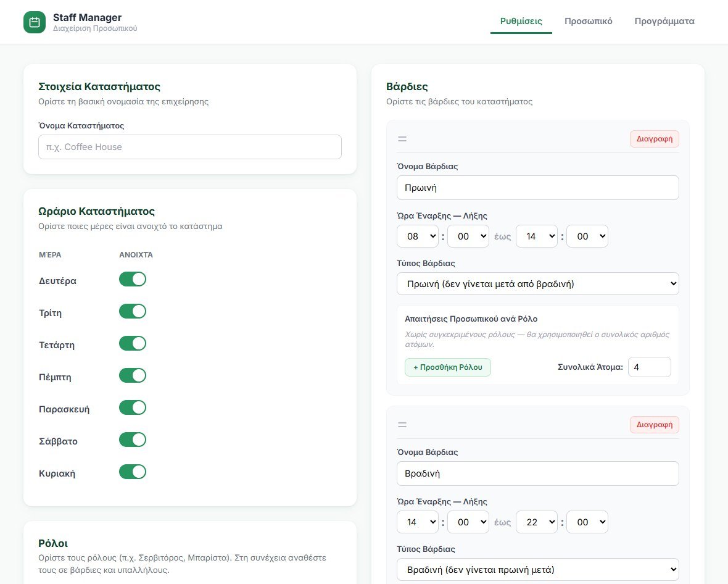Click the Staff Manager calendar logo icon
The image size is (728, 584).
(35, 22)
